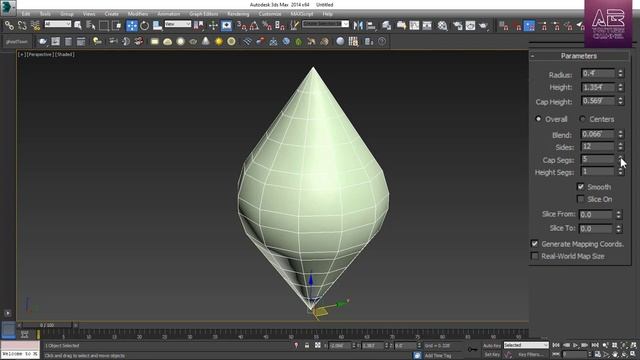Open the Material Editor icon
This screenshot has height=360, width=640.
pyautogui.click(x=442, y=26)
